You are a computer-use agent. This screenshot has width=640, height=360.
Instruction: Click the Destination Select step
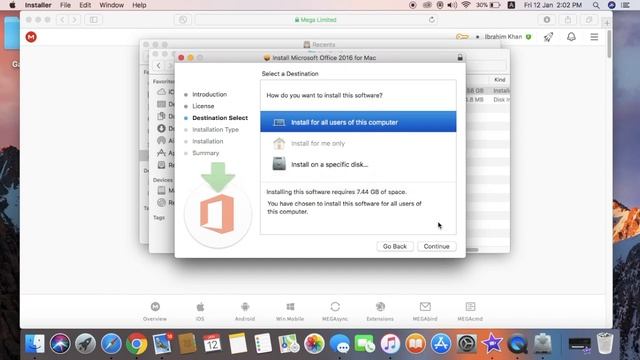220,118
